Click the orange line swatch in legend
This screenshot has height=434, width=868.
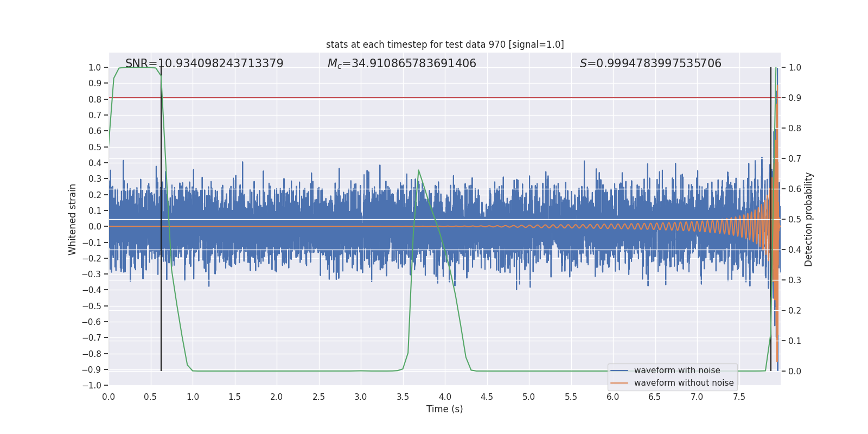[x=619, y=383]
